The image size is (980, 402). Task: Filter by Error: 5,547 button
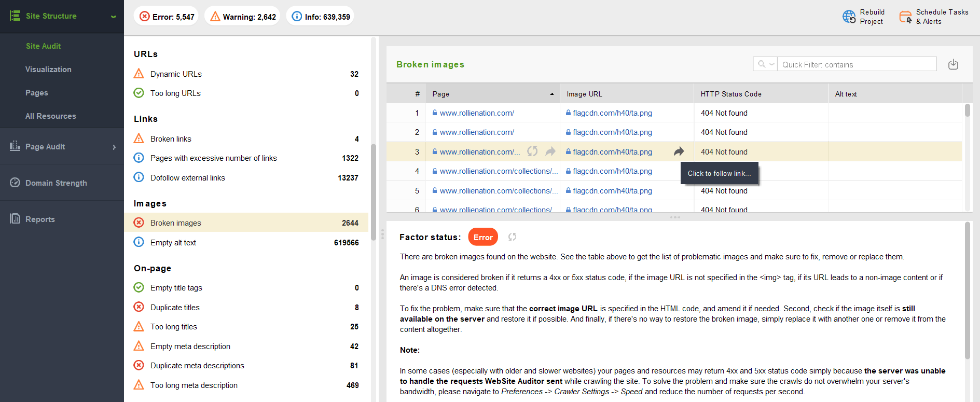[167, 17]
